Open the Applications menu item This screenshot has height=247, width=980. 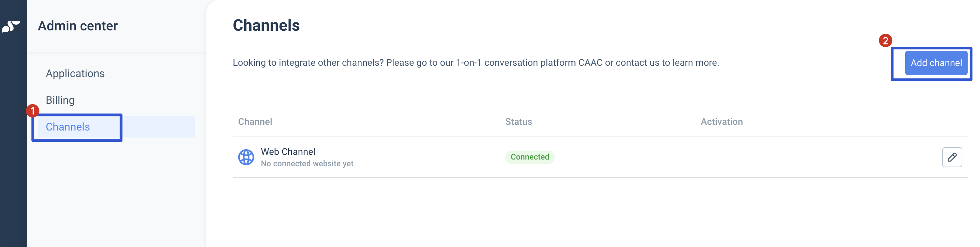75,73
